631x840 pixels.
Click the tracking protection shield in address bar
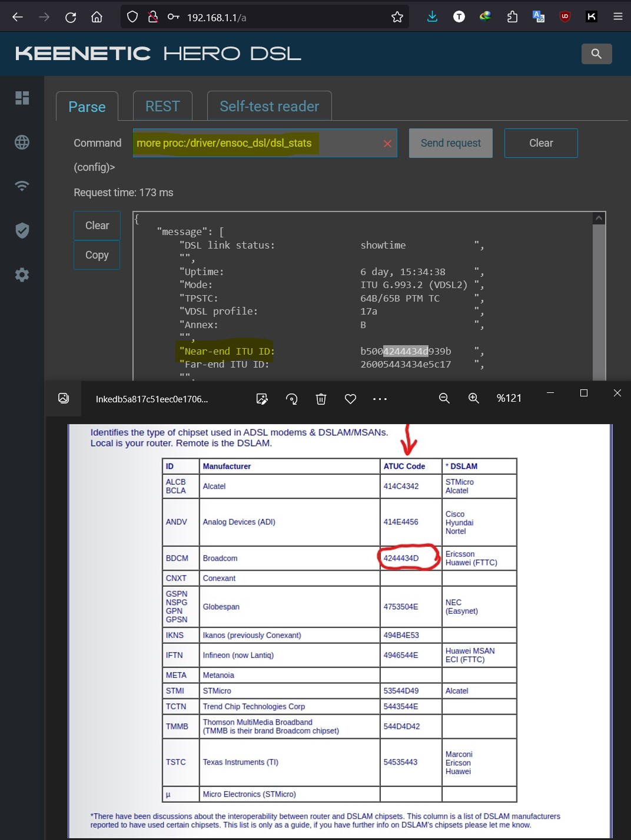132,17
